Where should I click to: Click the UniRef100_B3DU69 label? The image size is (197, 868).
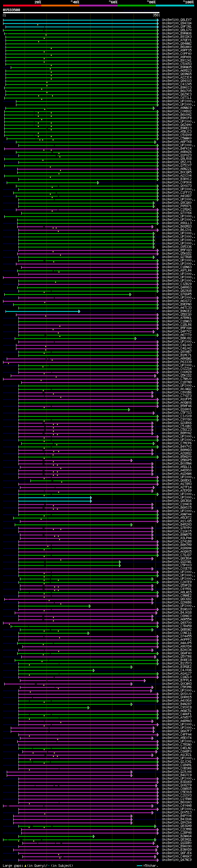pyautogui.click(x=176, y=782)
